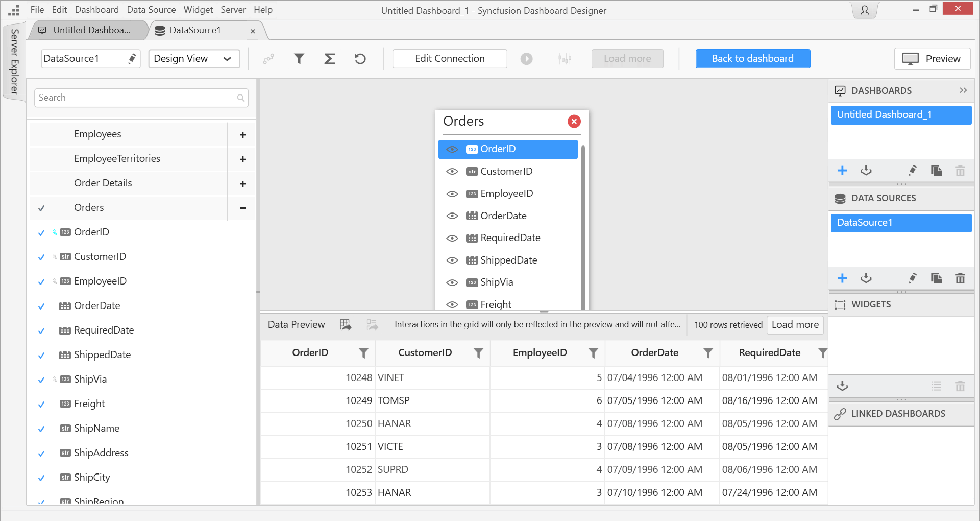Hide the ShipVia column using eye icon
The height and width of the screenshot is (521, 980).
(x=452, y=282)
